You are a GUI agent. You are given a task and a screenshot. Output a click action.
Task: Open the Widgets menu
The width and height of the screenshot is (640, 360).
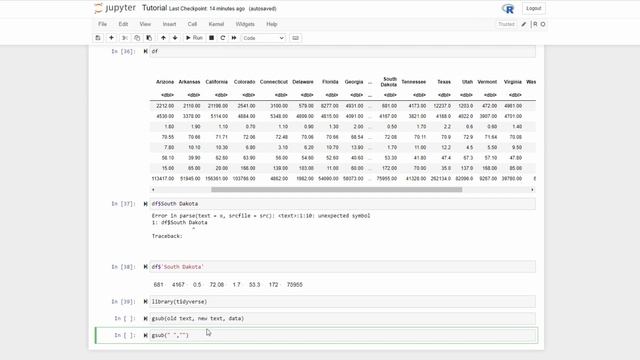tap(245, 24)
